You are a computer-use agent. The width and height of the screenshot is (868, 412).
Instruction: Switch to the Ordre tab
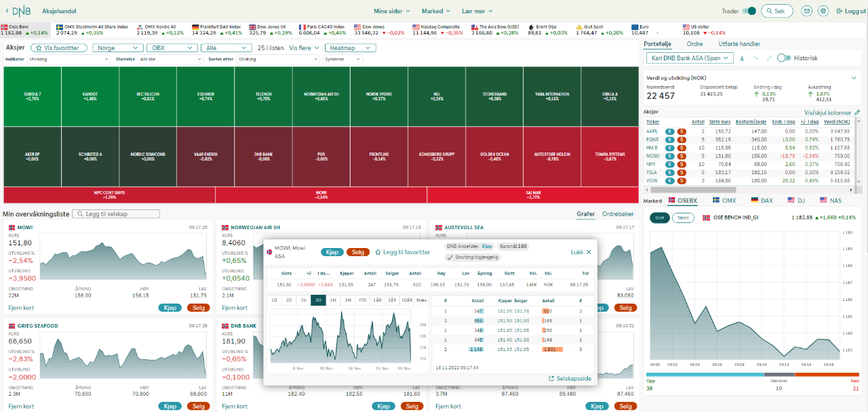[694, 44]
